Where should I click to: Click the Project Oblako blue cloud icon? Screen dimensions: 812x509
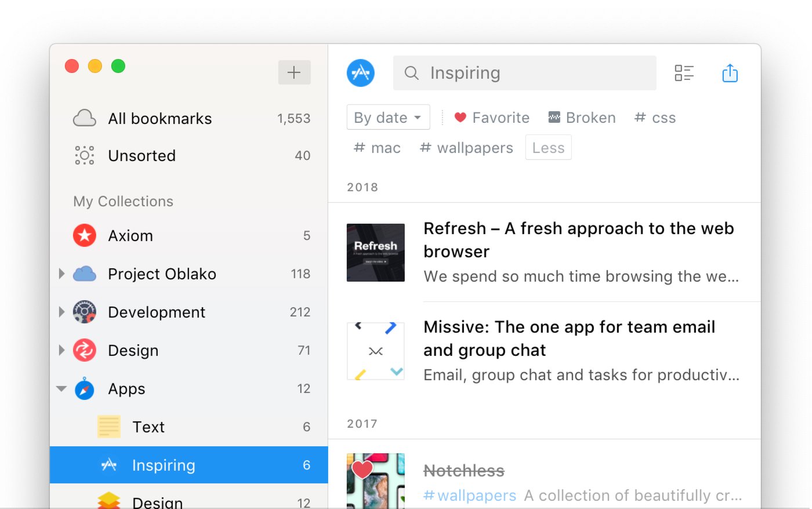[85, 274]
